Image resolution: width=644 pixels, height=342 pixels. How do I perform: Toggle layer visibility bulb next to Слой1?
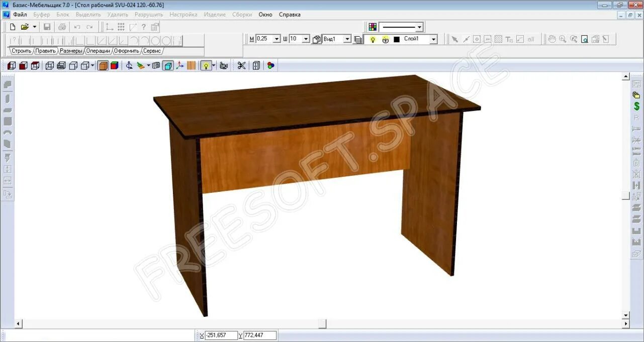point(373,39)
